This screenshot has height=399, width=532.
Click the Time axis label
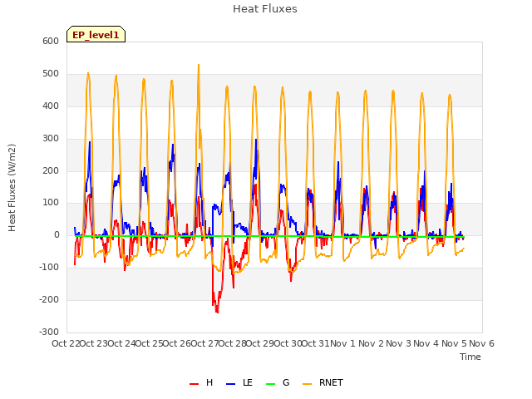click(x=470, y=357)
